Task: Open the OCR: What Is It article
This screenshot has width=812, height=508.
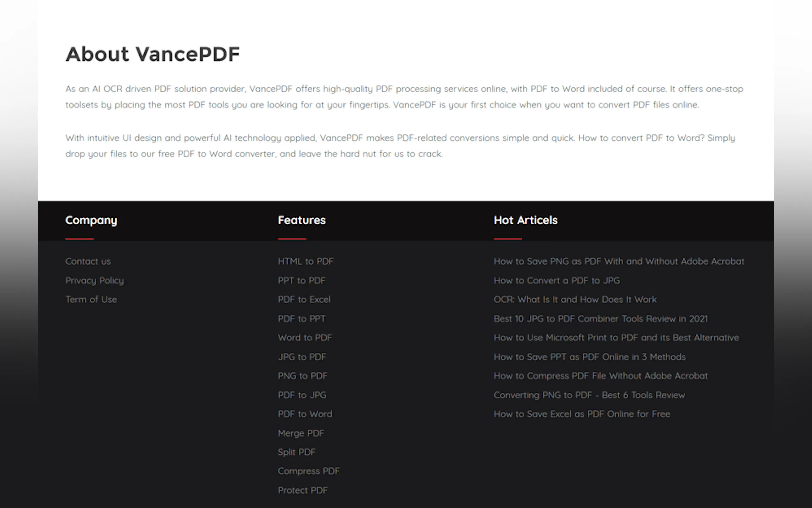Action: tap(575, 299)
